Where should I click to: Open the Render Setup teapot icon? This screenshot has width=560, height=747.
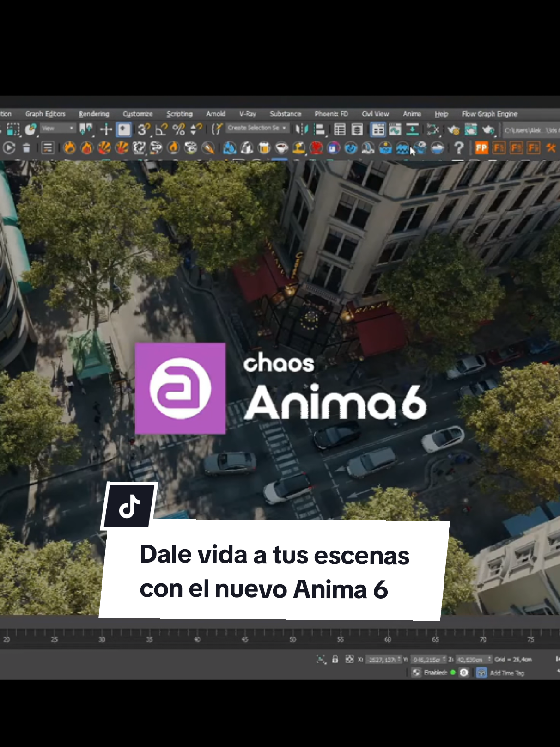tap(453, 130)
